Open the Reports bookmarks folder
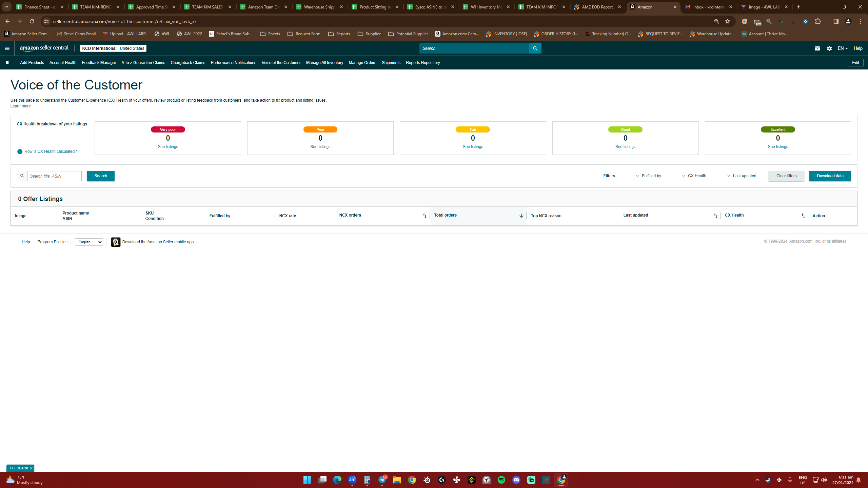This screenshot has height=488, width=868. coord(339,34)
